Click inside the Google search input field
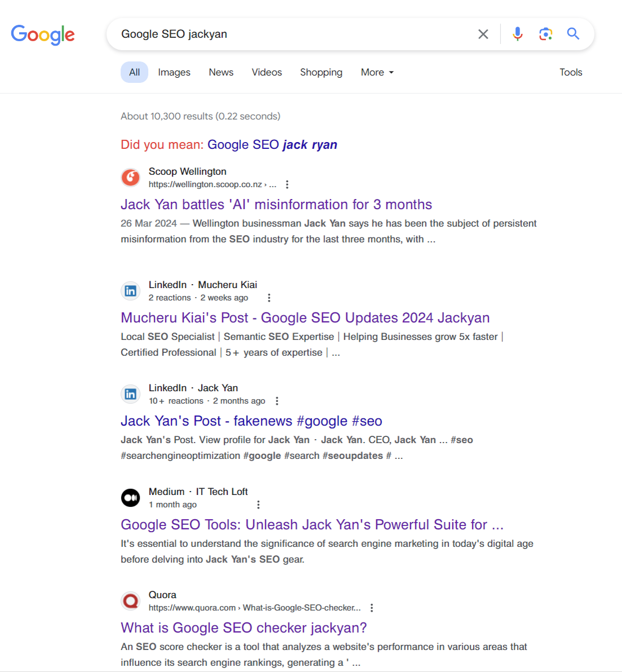Image resolution: width=622 pixels, height=672 pixels. tap(296, 34)
